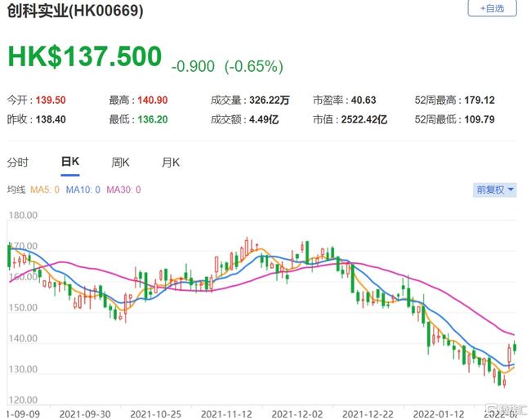Screen dimensions: 531x420
Task: Click the 150.00 y-axis label
Action: [x=23, y=308]
